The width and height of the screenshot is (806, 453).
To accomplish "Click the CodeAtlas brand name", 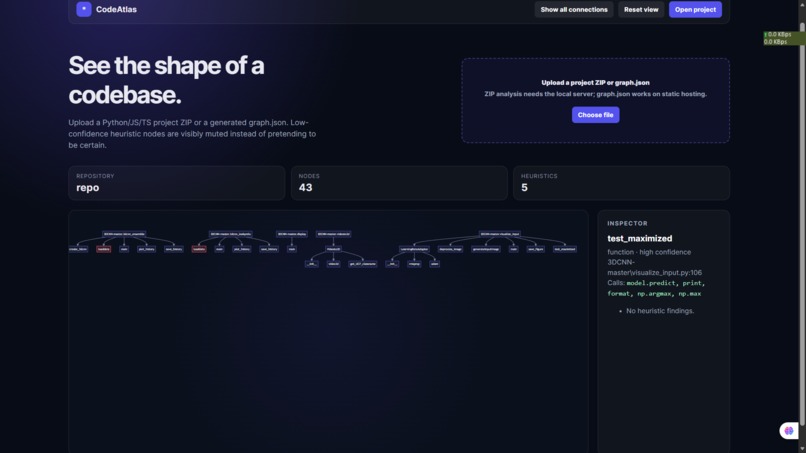I will click(116, 9).
